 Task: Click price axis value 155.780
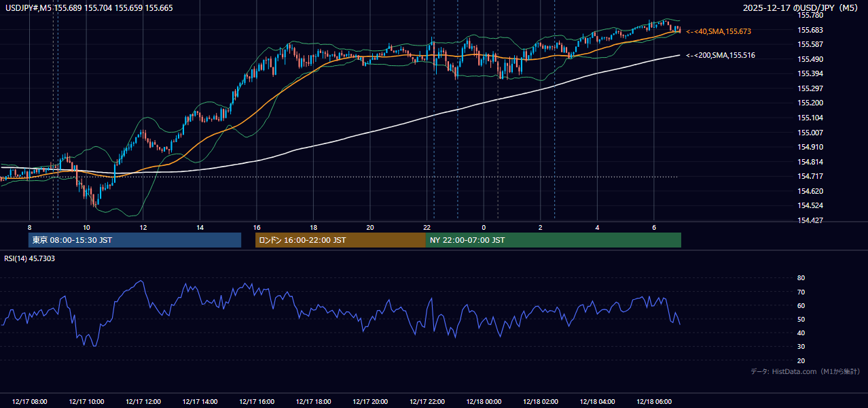[x=810, y=15]
